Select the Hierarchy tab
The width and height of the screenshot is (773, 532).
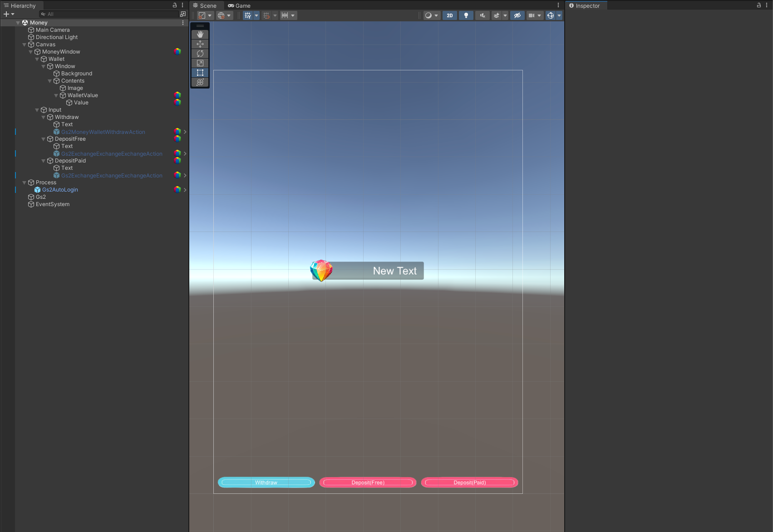click(20, 5)
